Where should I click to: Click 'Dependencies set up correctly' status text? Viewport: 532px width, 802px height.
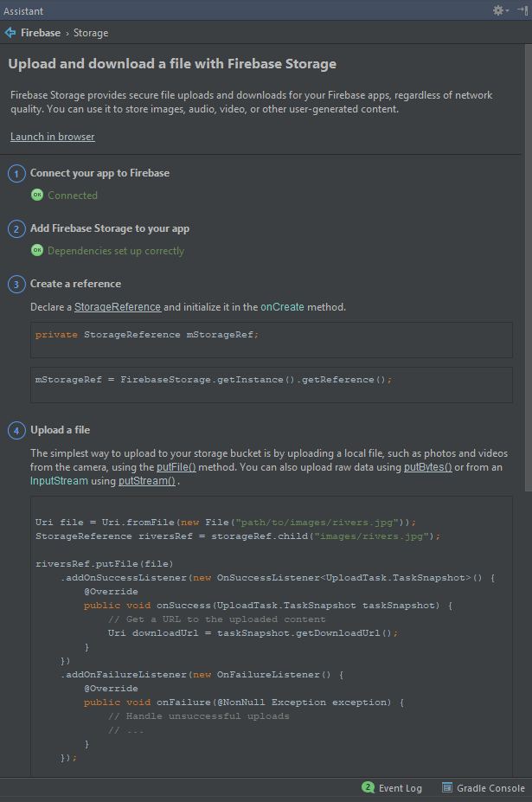tap(116, 251)
